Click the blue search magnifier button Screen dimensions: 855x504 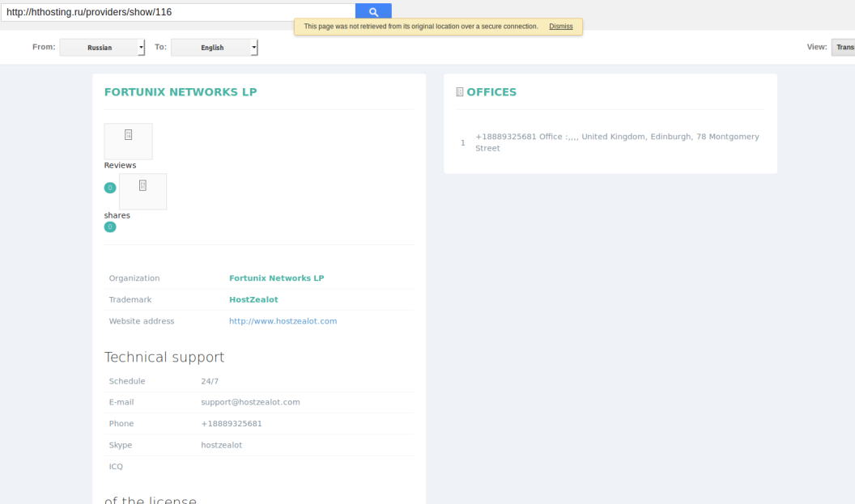point(373,12)
